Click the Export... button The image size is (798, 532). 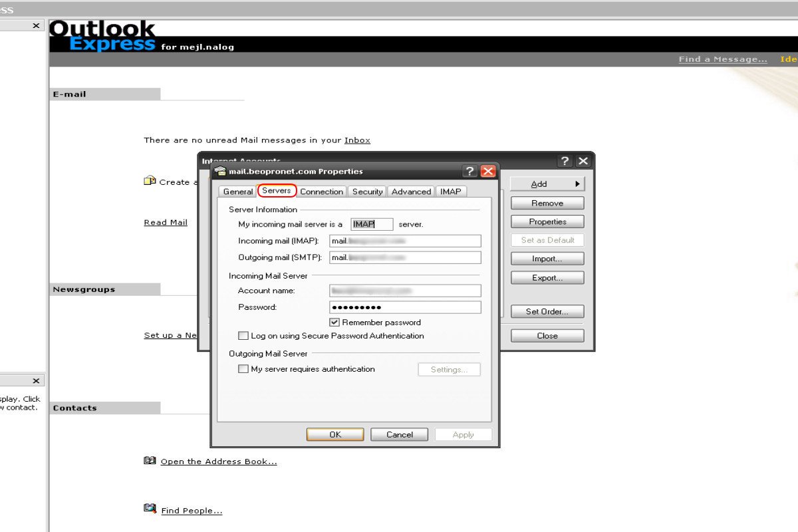tap(547, 277)
